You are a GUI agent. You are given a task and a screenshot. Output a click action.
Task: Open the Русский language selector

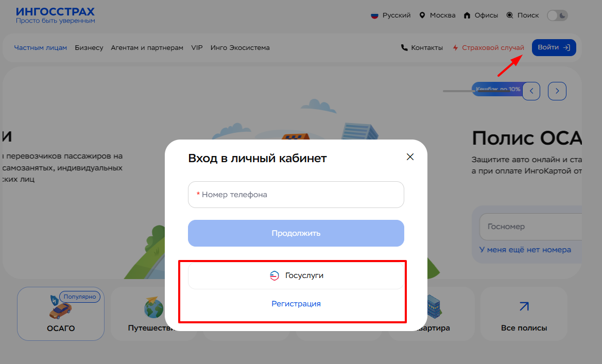coord(391,15)
